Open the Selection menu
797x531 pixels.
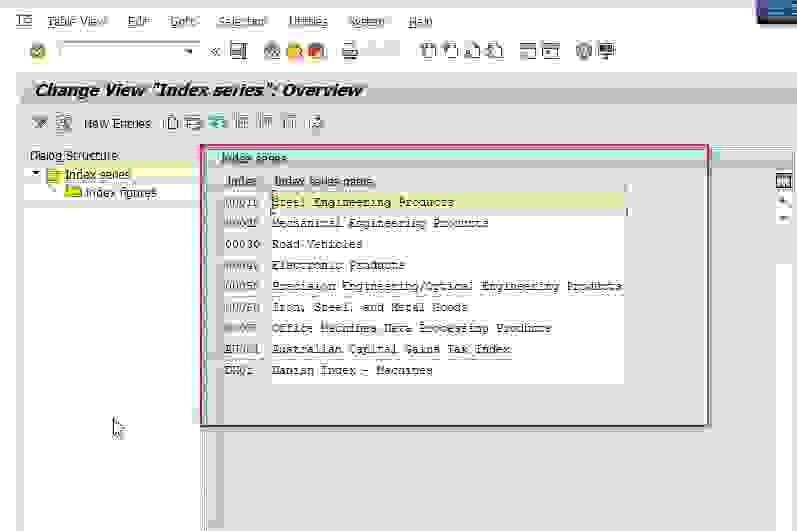pyautogui.click(x=241, y=21)
